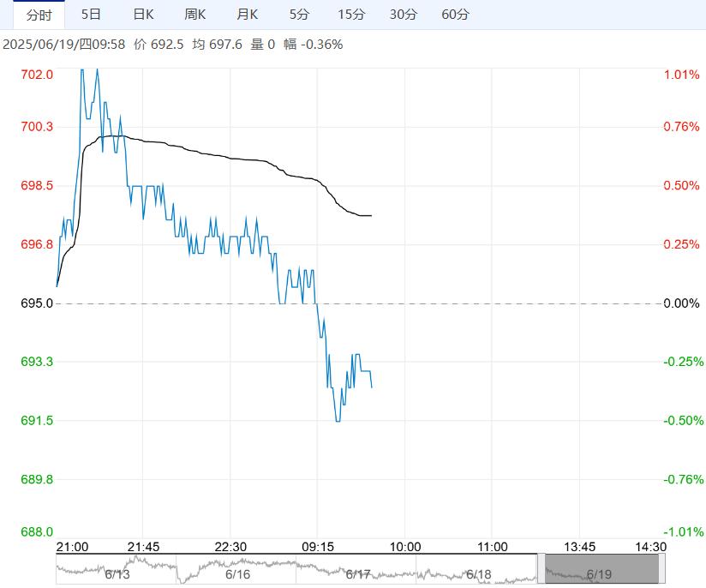Select 6/17 in the bottom timeline strip
The height and width of the screenshot is (588, 706).
[357, 573]
